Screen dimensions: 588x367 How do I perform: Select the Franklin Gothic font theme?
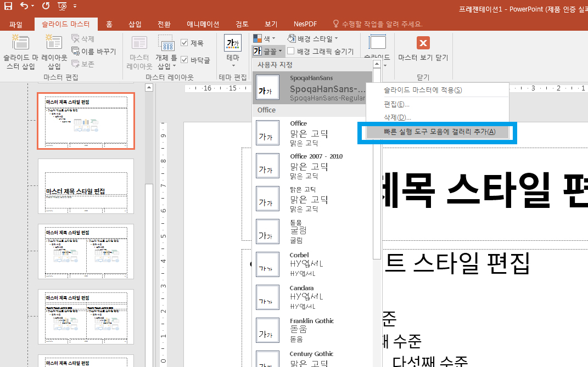[x=312, y=330]
